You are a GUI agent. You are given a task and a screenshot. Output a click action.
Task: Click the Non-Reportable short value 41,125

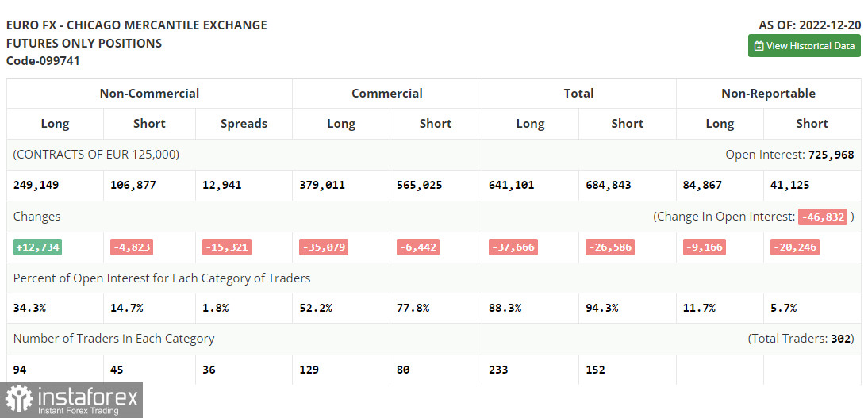pos(790,185)
